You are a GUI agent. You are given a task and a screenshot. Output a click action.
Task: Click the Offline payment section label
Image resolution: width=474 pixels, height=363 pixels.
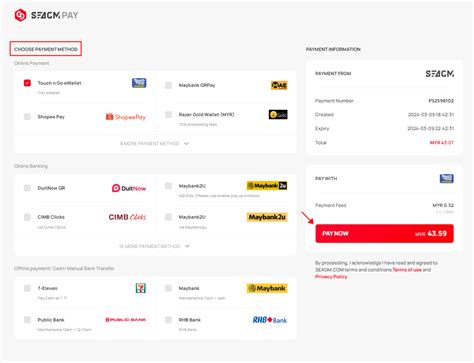tap(64, 268)
